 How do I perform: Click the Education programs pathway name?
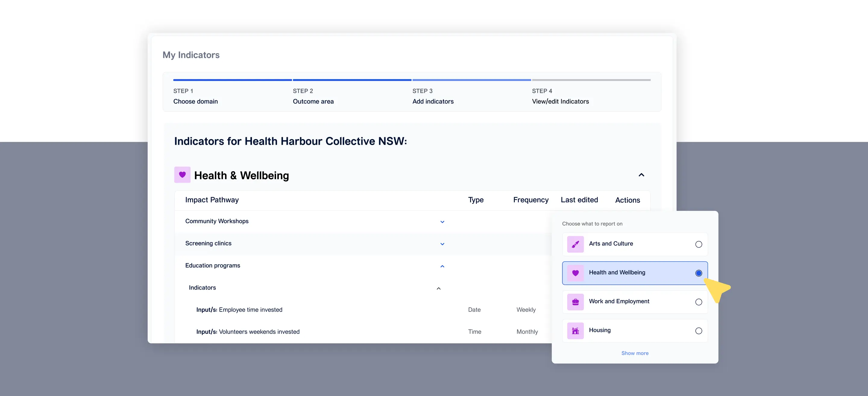tap(212, 265)
